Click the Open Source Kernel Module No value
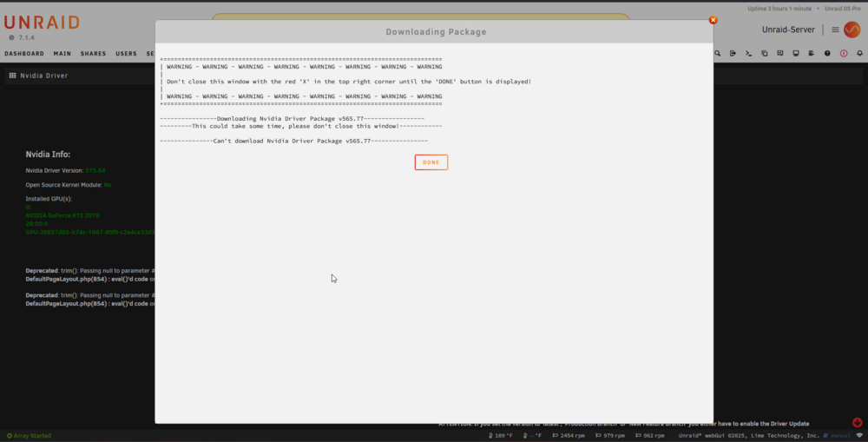The image size is (868, 442). tap(108, 185)
